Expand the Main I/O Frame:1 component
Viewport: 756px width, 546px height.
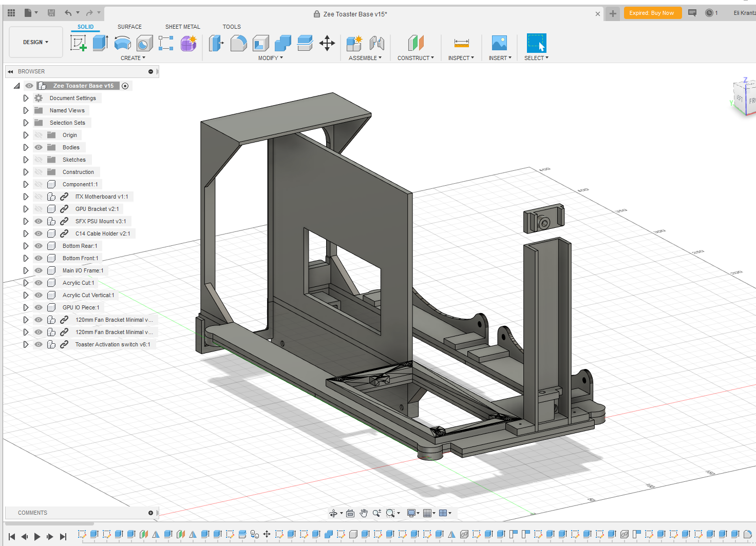26,270
